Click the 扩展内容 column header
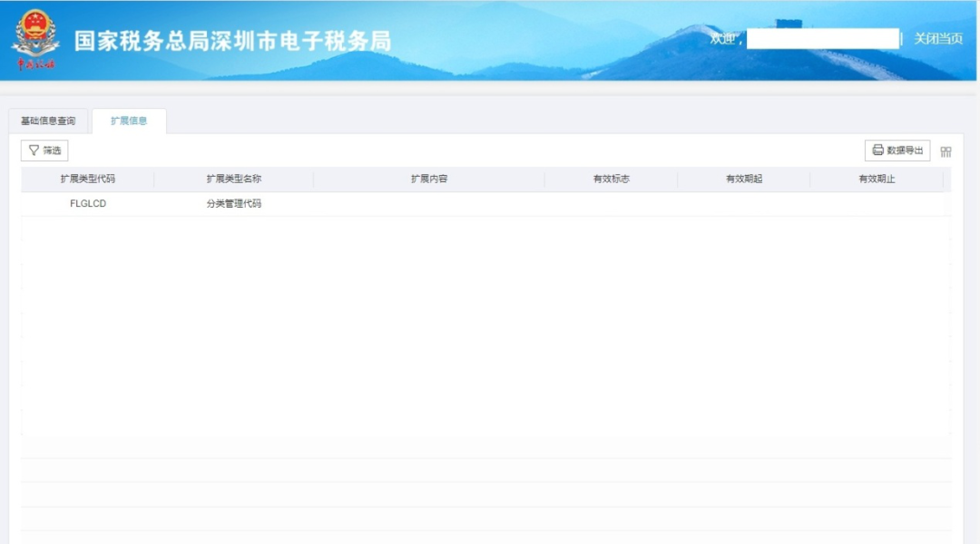This screenshot has width=980, height=544. click(428, 179)
